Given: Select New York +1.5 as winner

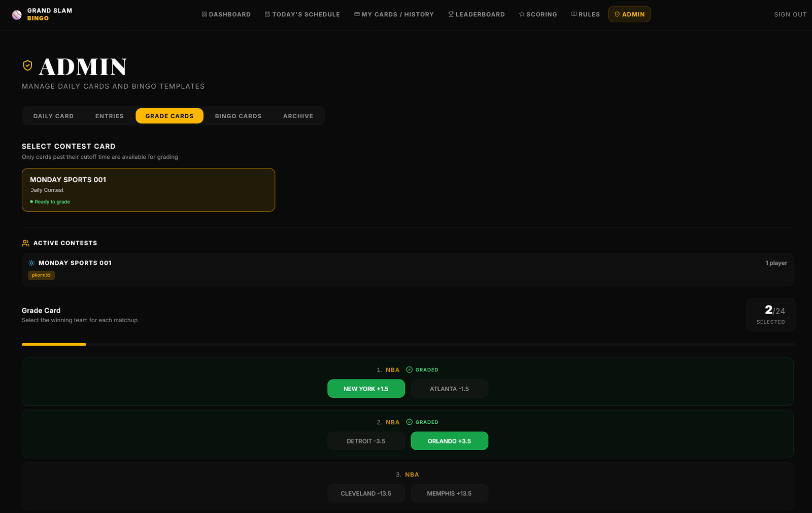Looking at the screenshot, I should click(366, 389).
